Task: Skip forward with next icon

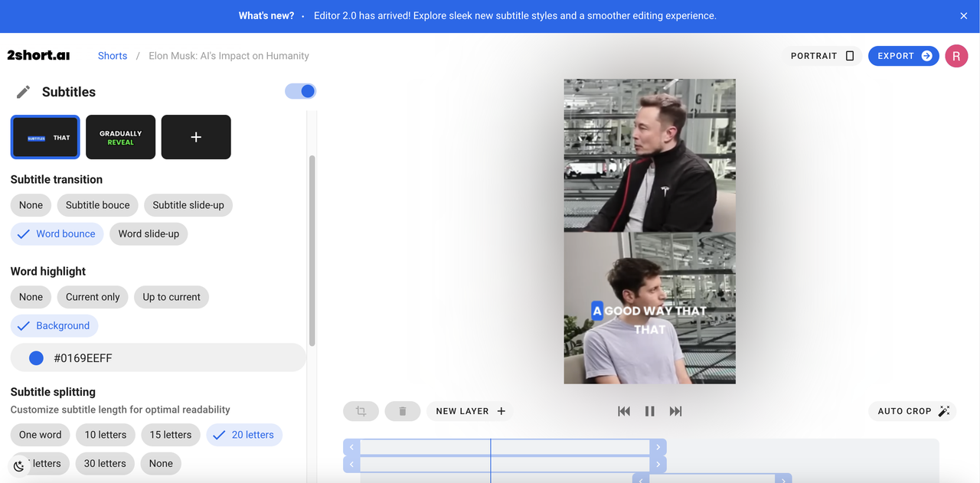Action: (675, 411)
